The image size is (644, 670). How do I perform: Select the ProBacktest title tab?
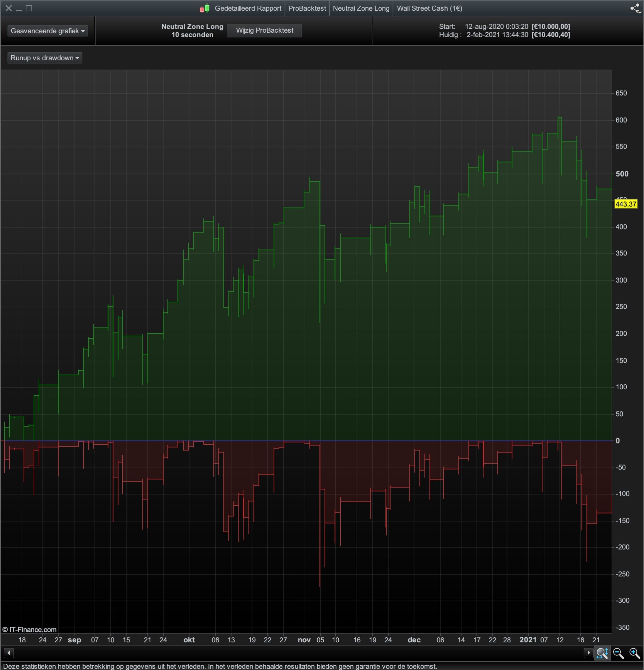(307, 8)
